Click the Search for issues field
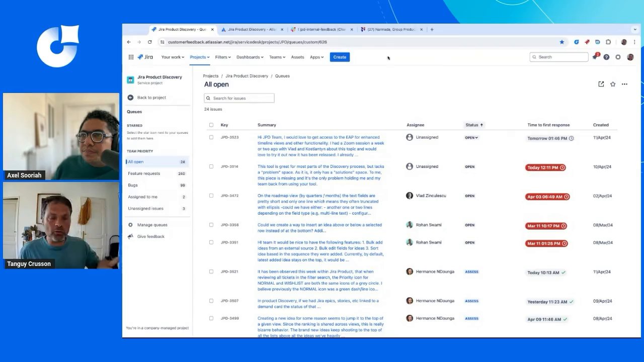The height and width of the screenshot is (362, 644). click(x=239, y=98)
